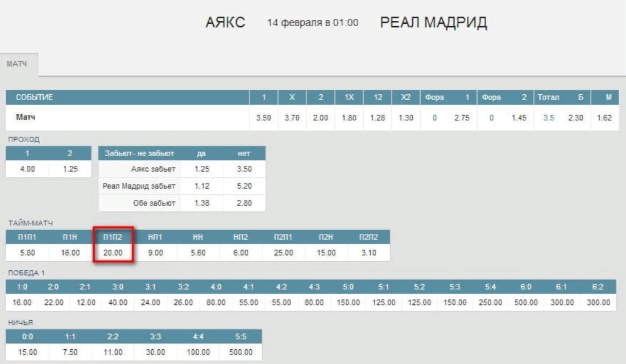Pick 4:2 correct score odds 55.00
The width and height of the screenshot is (626, 364).
[x=281, y=303]
